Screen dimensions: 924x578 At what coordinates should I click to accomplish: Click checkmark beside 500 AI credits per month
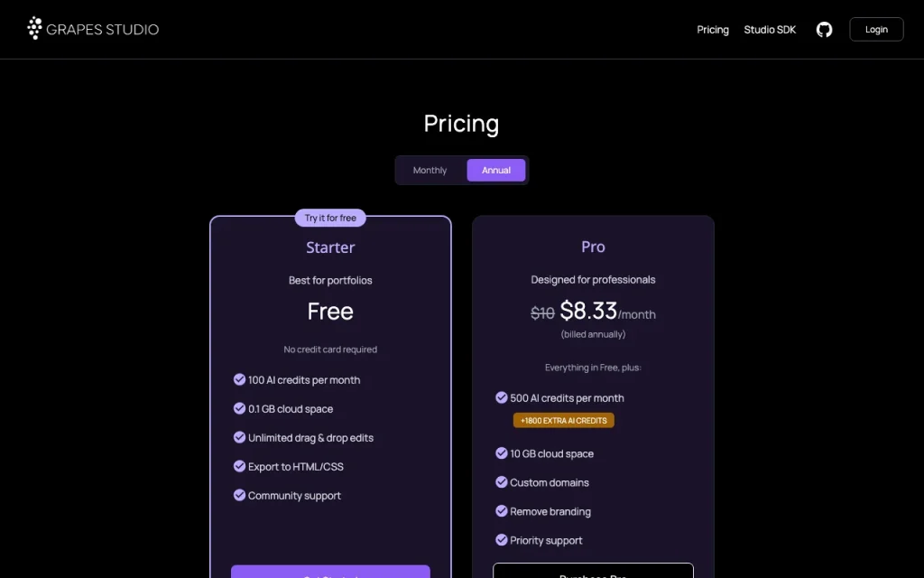(502, 397)
